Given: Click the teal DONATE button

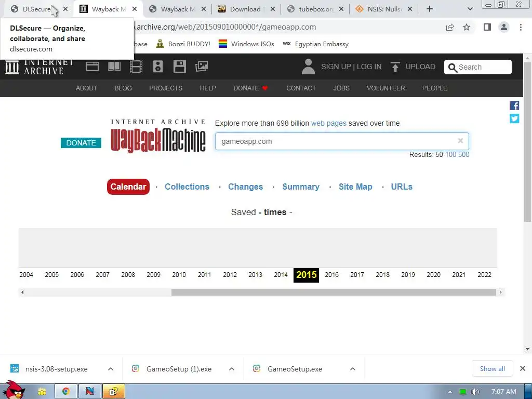Looking at the screenshot, I should pyautogui.click(x=81, y=143).
